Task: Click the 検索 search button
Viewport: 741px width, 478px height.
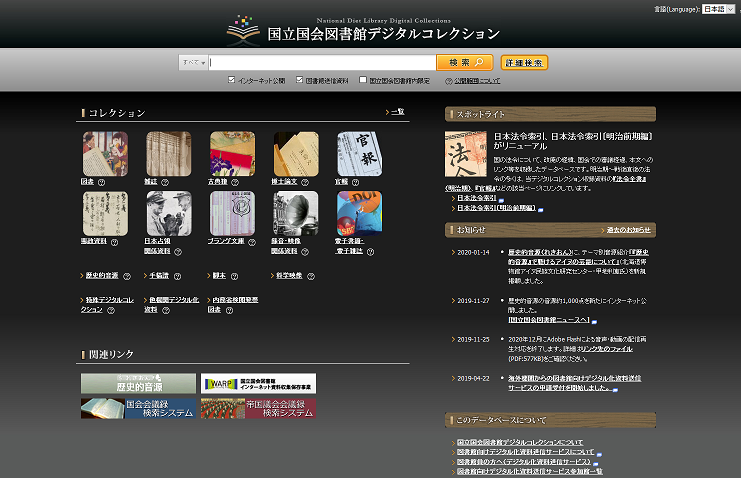Action: pyautogui.click(x=465, y=62)
